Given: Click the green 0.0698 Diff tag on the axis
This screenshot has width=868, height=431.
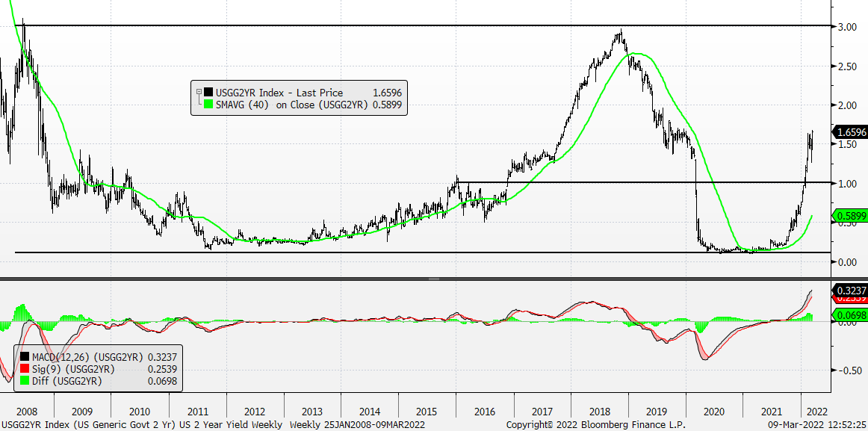Looking at the screenshot, I should 850,314.
